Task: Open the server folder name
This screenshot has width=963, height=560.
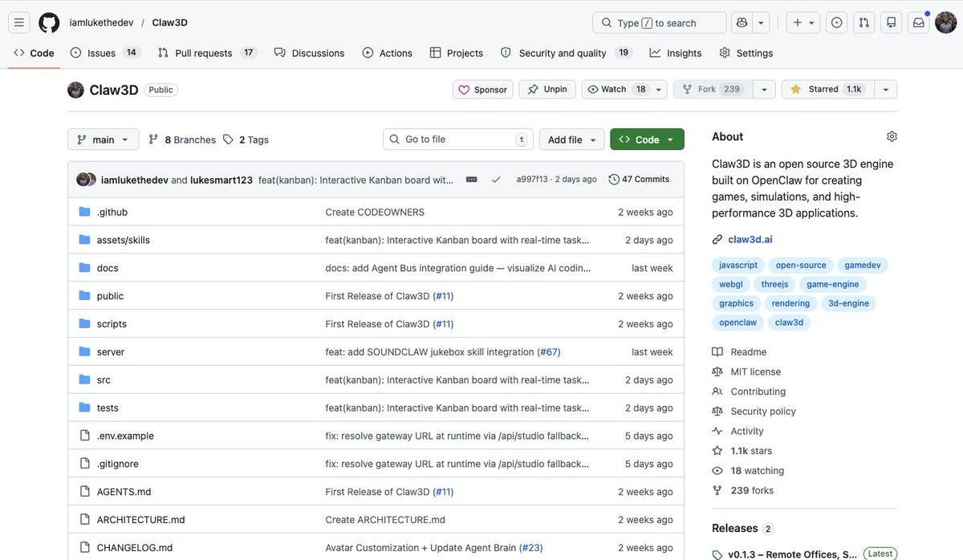Action: coord(110,351)
